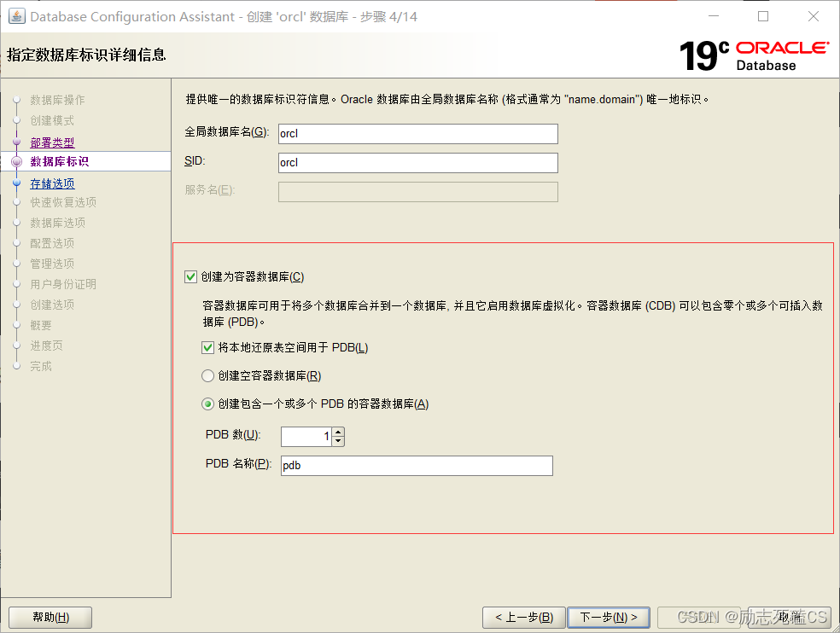840x633 pixels.
Task: Click 创建模式 step in sidebar
Action: click(x=52, y=120)
